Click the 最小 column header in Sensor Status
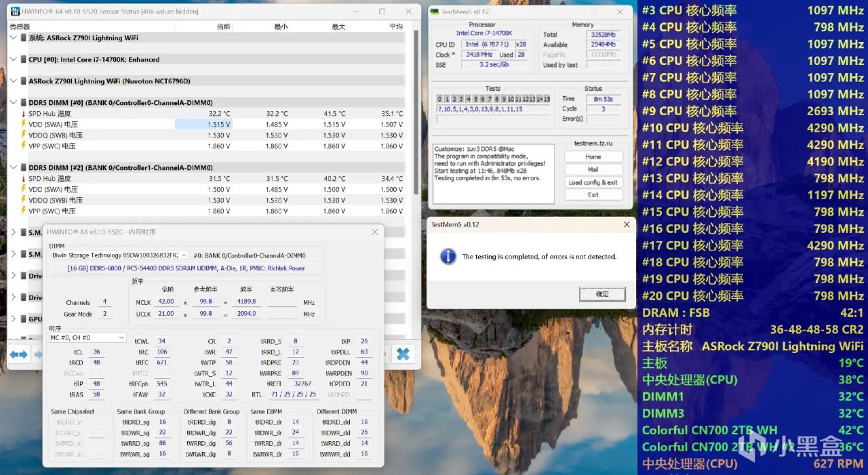This screenshot has height=475, width=868. click(281, 26)
